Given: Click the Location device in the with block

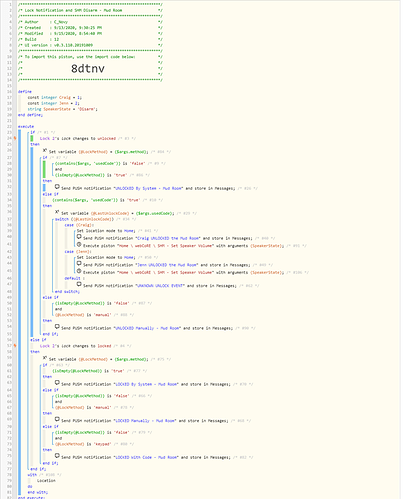Looking at the screenshot, I should tap(46, 481).
